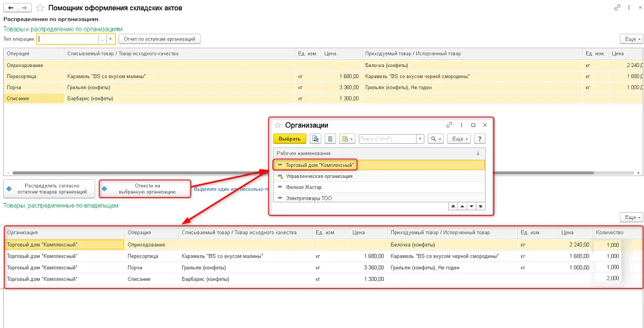Select Торговый дом "Комплексный" in Организации list
The image size is (644, 328).
pos(379,165)
